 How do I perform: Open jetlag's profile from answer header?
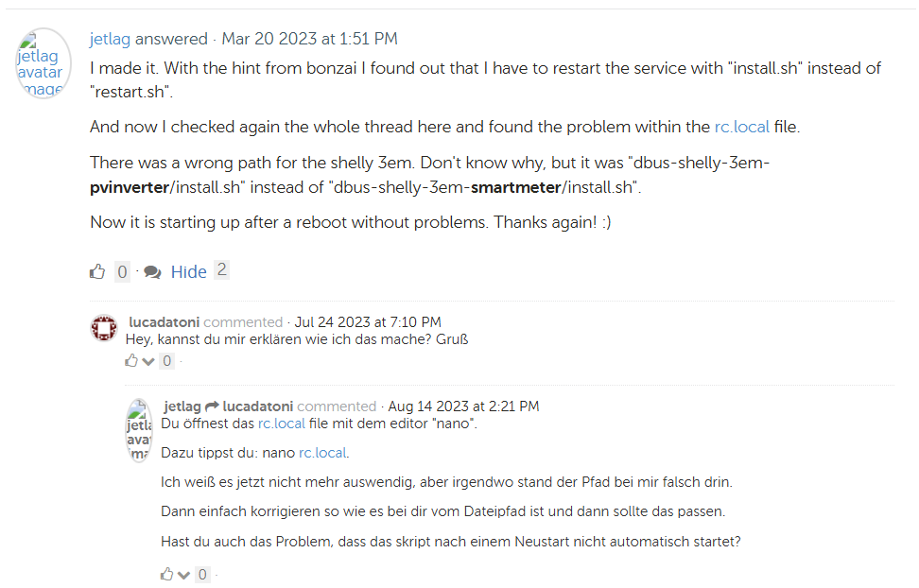pos(110,39)
